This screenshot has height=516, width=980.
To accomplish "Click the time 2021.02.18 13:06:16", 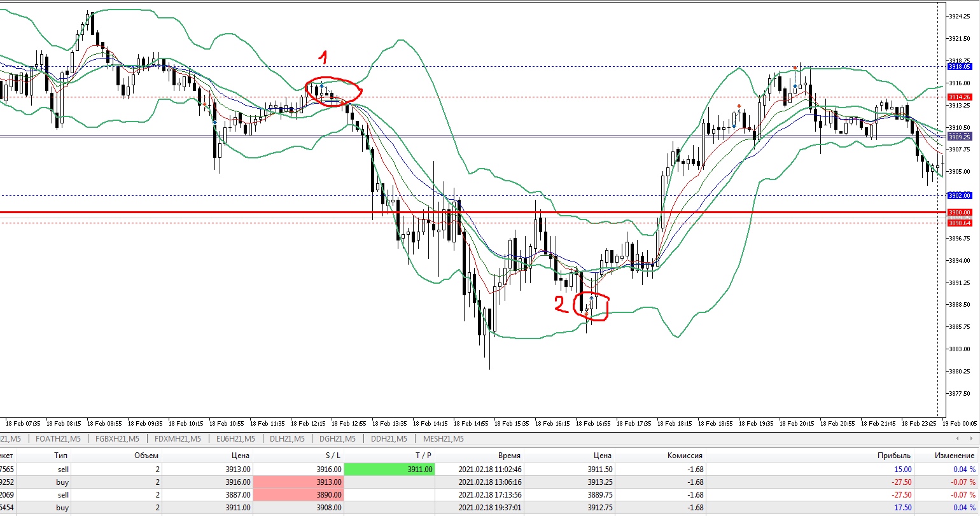I will (x=490, y=482).
